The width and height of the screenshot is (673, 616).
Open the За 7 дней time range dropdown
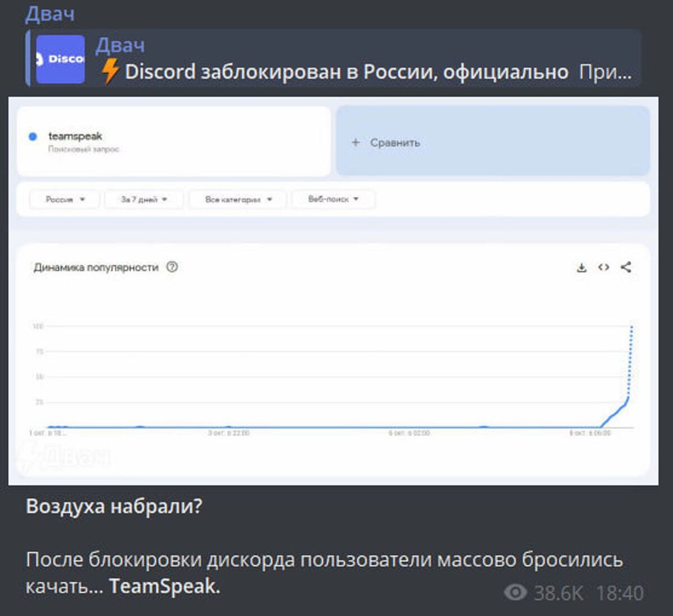coord(144,200)
